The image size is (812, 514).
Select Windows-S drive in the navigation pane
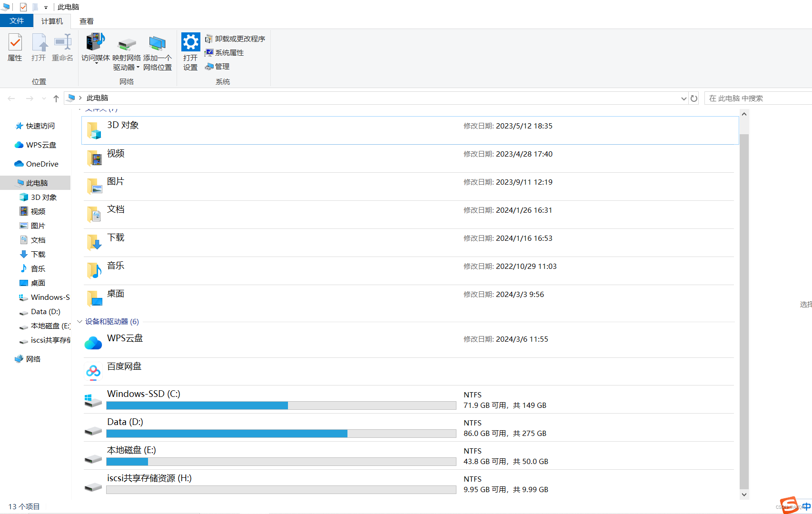click(44, 297)
